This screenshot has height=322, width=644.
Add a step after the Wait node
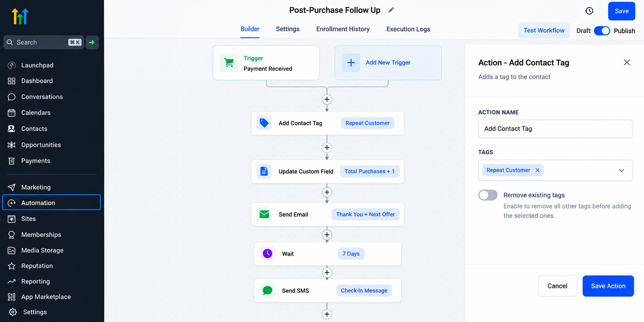point(327,273)
